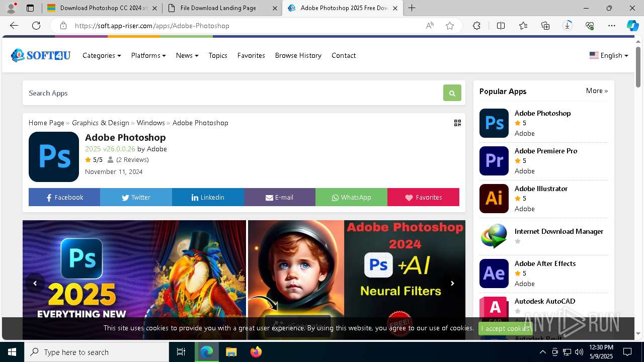
Task: Share via WhatsApp button
Action: pos(351,197)
